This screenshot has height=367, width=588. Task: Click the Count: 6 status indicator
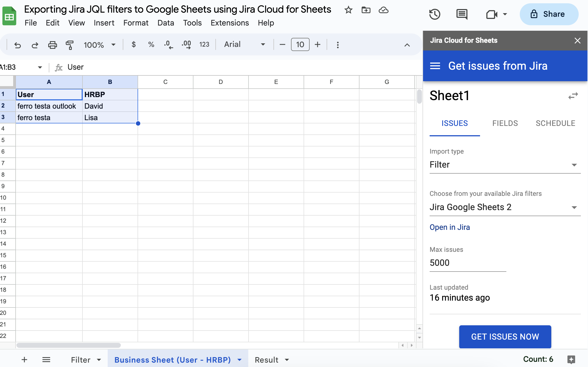pos(538,359)
